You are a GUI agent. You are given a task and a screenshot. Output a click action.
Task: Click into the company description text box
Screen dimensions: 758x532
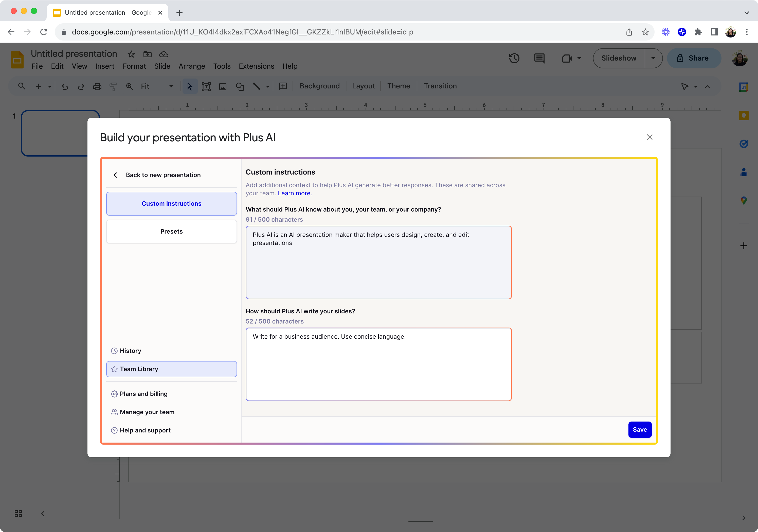tap(378, 262)
